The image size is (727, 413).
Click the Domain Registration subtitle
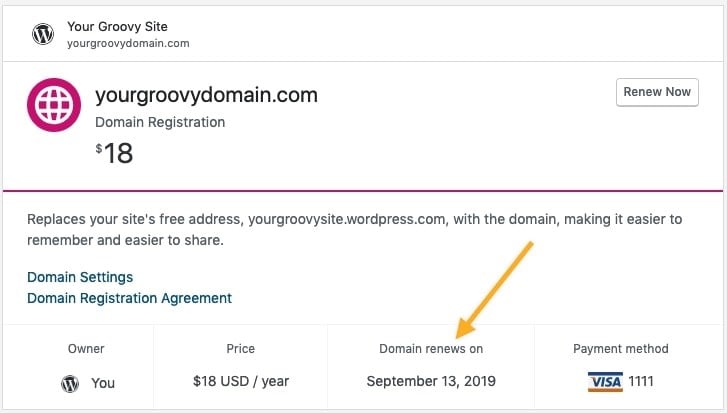(160, 122)
